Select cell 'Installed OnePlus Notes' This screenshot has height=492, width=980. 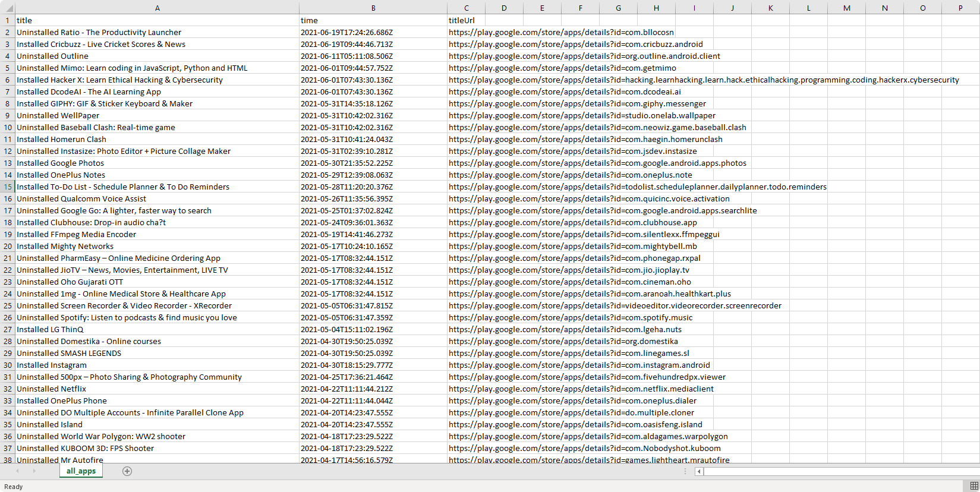(x=157, y=175)
